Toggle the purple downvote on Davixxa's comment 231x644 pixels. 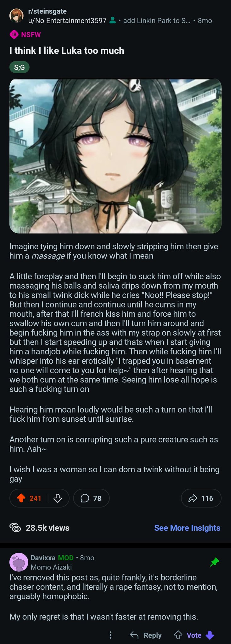[x=210, y=635]
